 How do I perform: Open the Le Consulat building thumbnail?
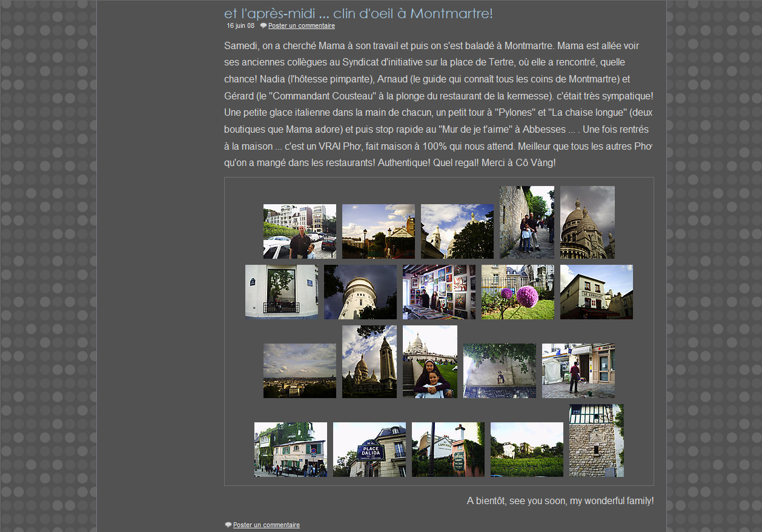click(x=597, y=292)
